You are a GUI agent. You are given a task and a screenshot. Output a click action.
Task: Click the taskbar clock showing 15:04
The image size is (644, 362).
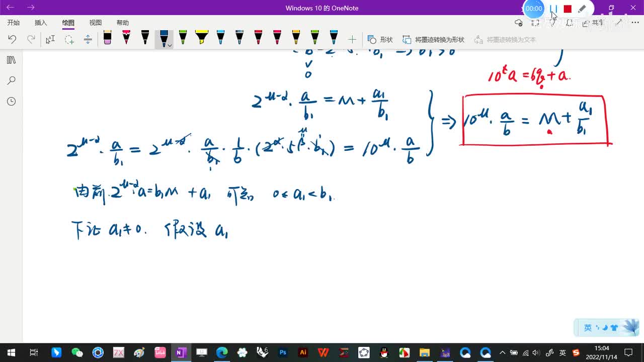pos(601,352)
